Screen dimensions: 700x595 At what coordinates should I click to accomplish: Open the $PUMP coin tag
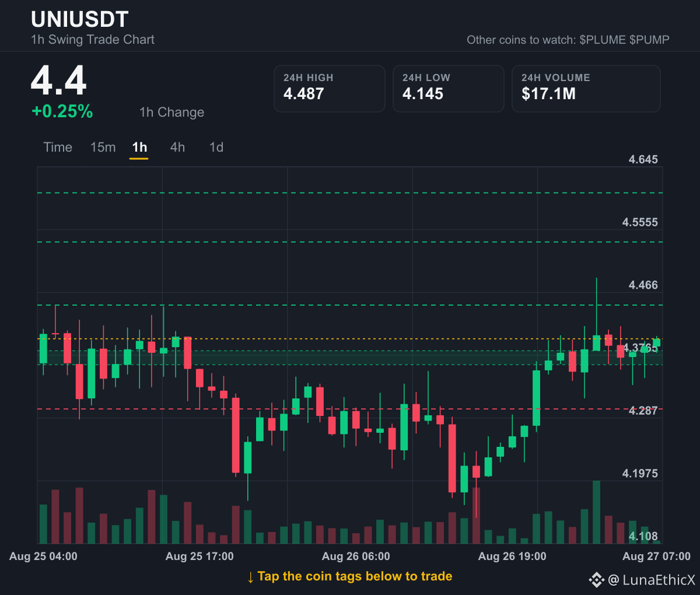pos(650,40)
